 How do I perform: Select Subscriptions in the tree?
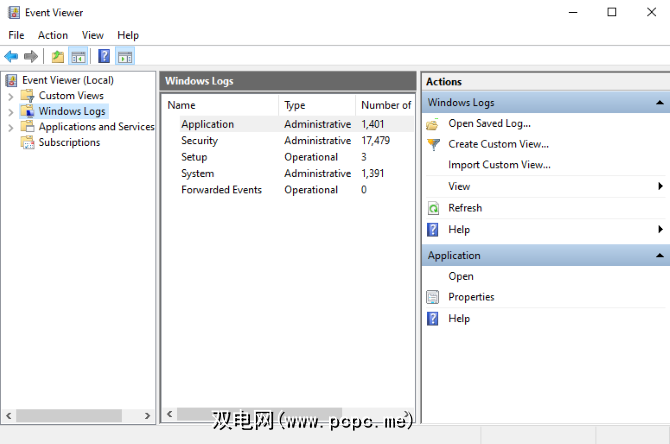69,142
